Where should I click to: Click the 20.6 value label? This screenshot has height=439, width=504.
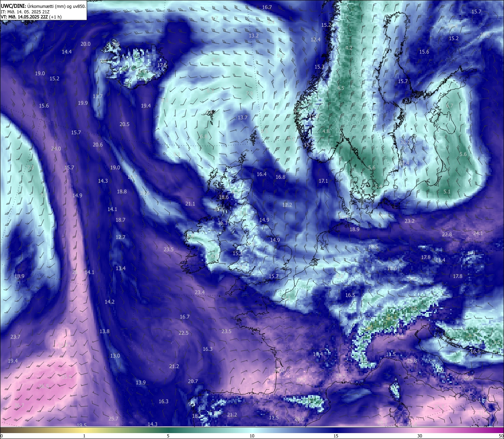click(98, 145)
